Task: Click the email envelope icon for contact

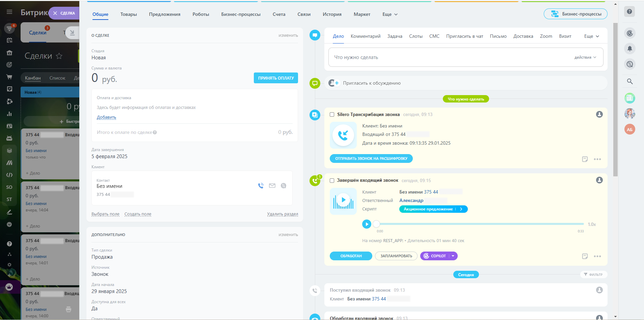Action: [272, 186]
